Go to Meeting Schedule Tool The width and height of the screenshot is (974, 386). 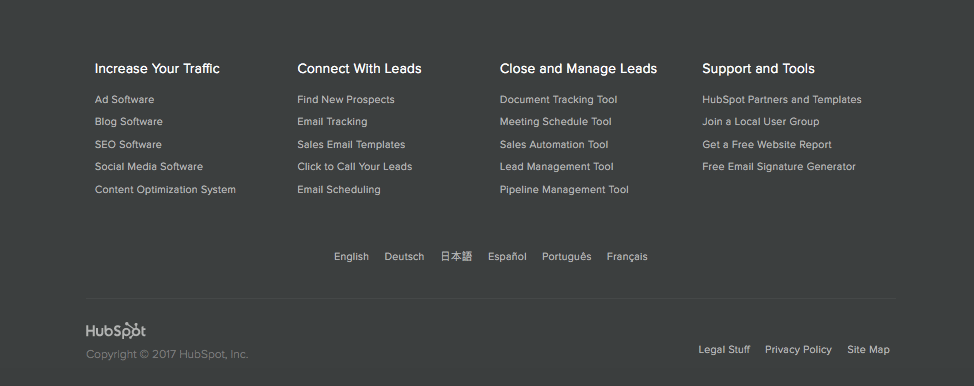555,122
